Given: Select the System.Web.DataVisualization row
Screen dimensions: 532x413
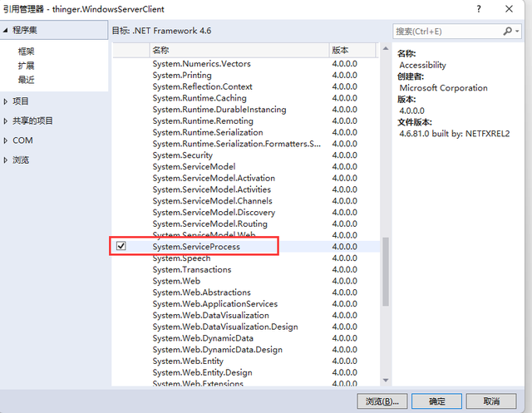Looking at the screenshot, I should [x=246, y=316].
